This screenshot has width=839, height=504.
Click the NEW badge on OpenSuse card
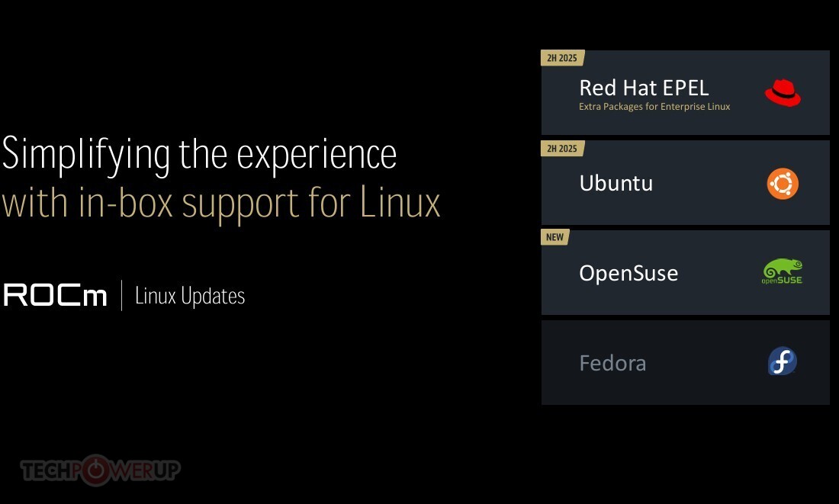[x=555, y=237]
